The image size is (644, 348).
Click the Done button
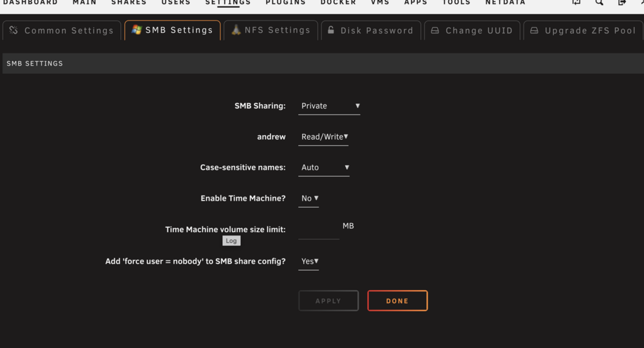click(397, 301)
